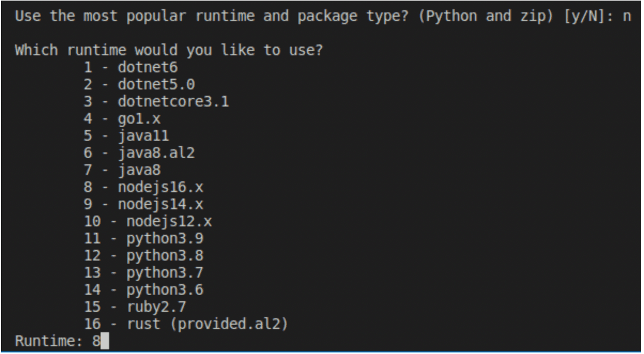The width and height of the screenshot is (644, 354).
Task: Select the "16 - rust (provided.al2)" line
Action: 186,324
